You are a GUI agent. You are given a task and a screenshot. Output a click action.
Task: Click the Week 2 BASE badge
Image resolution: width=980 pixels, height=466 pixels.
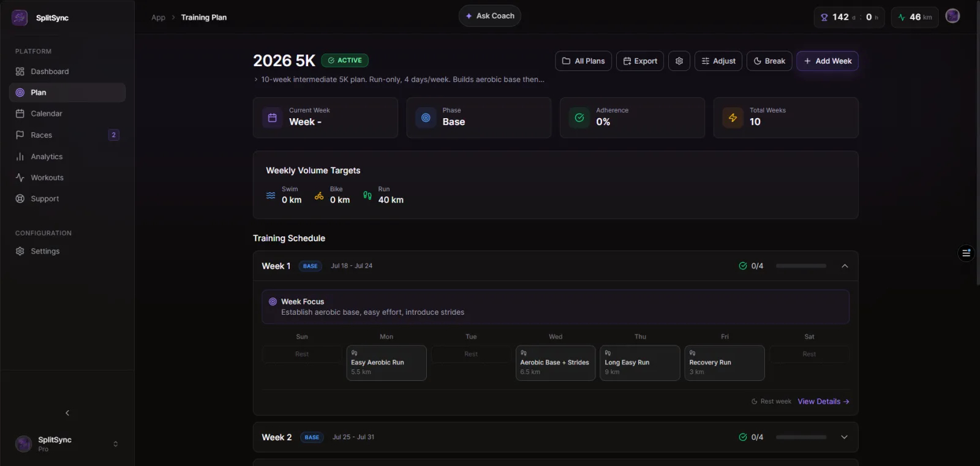[x=312, y=437]
